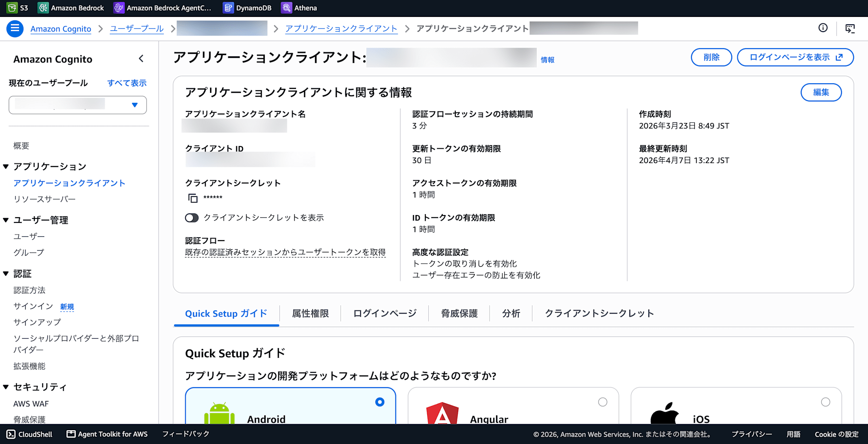Open the S3 service shortcut icon
The image size is (868, 444).
pos(12,8)
